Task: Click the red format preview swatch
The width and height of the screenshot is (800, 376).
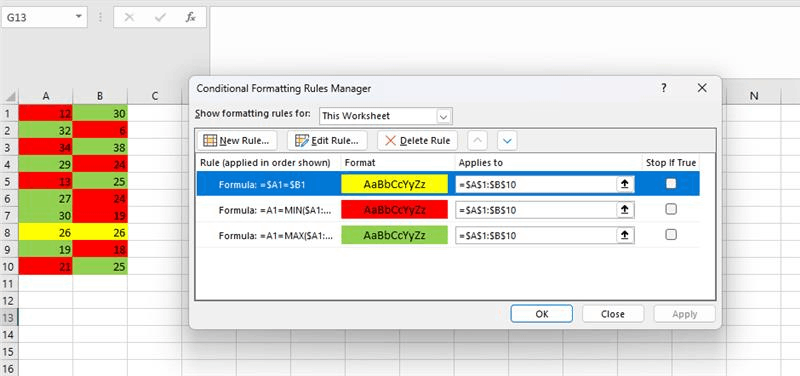Action: coord(394,210)
